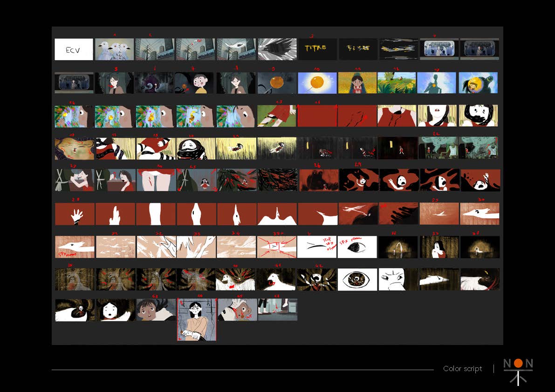Click the bare legs with red skirt frame
This screenshot has height=392, width=555.
point(155,180)
